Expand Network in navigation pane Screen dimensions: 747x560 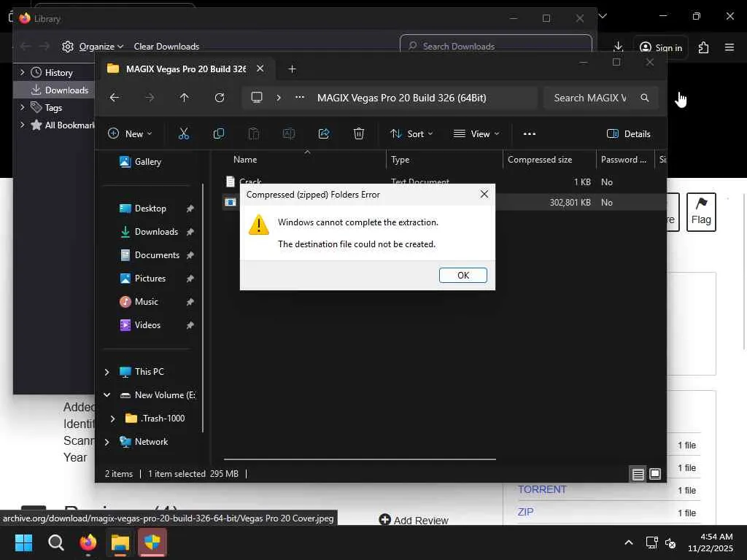click(107, 442)
